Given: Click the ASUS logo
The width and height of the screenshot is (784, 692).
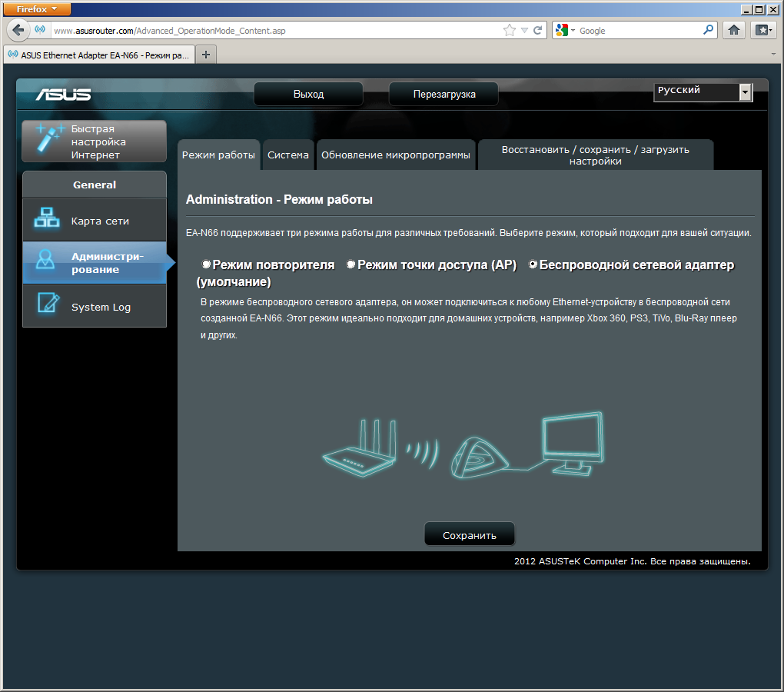Looking at the screenshot, I should tap(64, 95).
